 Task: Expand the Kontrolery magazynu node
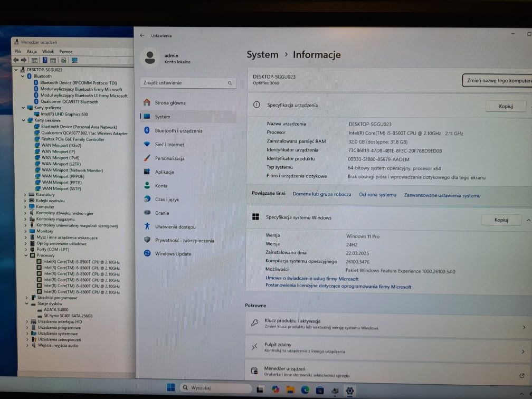[25, 219]
